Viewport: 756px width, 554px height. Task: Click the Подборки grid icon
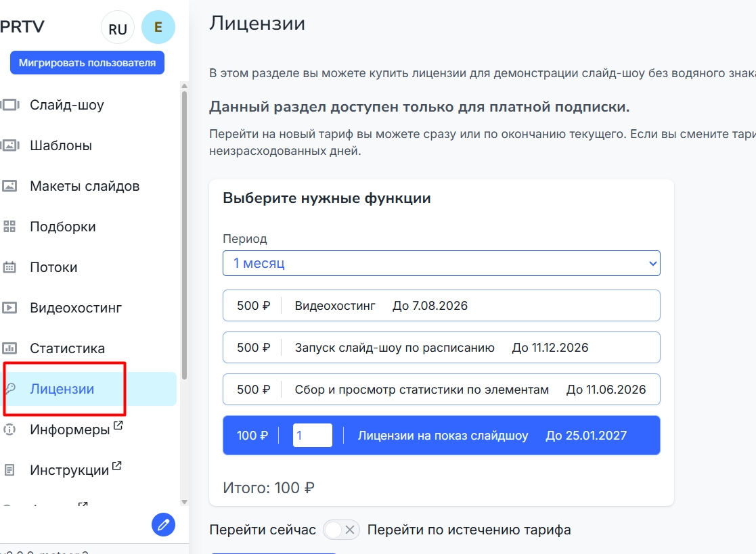(9, 227)
